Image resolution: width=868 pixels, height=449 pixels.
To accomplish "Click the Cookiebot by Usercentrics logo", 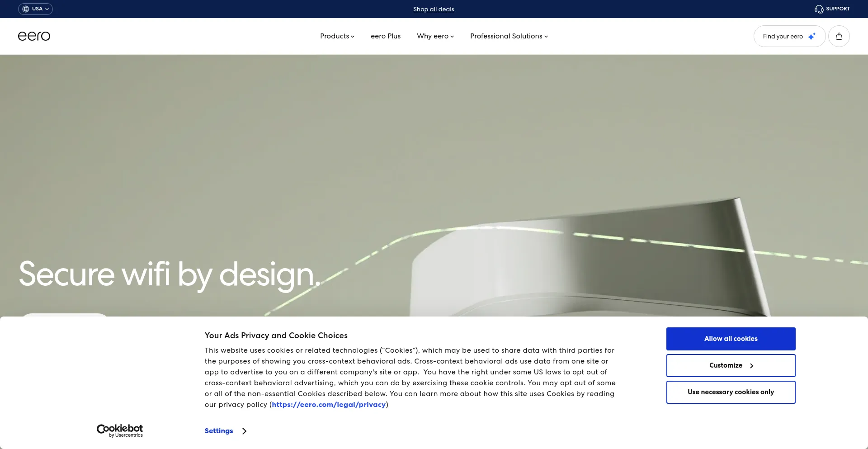I will (x=120, y=430).
